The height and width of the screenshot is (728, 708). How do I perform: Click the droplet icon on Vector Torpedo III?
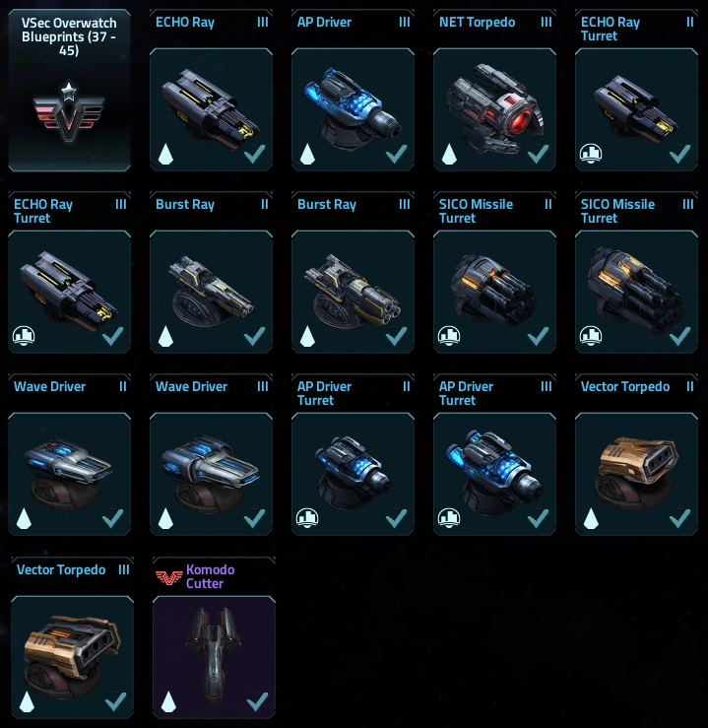click(x=27, y=701)
